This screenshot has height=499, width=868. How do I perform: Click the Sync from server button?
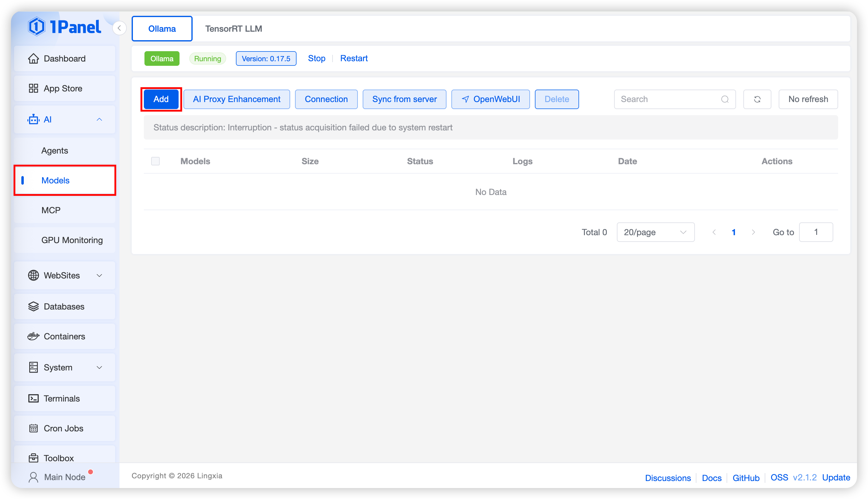pos(404,99)
